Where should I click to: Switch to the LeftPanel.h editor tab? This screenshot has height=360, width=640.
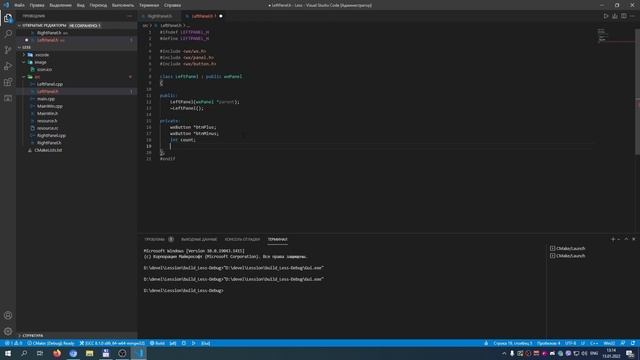coord(204,16)
